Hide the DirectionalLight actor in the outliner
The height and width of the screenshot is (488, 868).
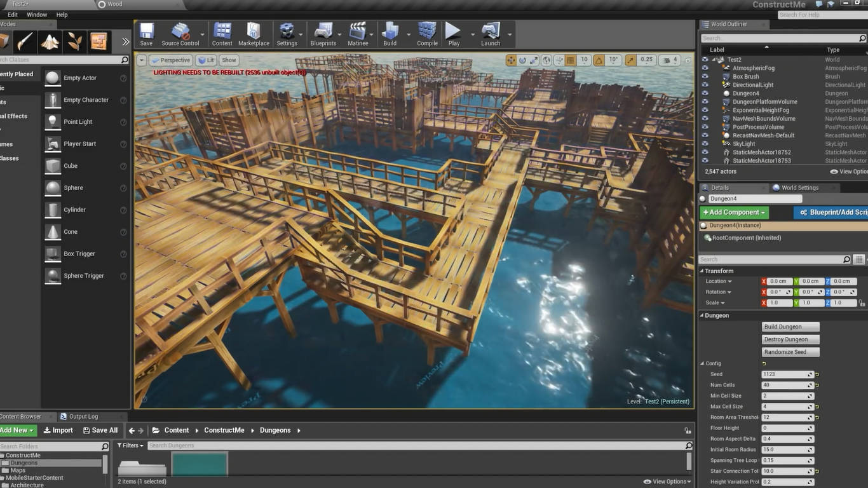[705, 85]
